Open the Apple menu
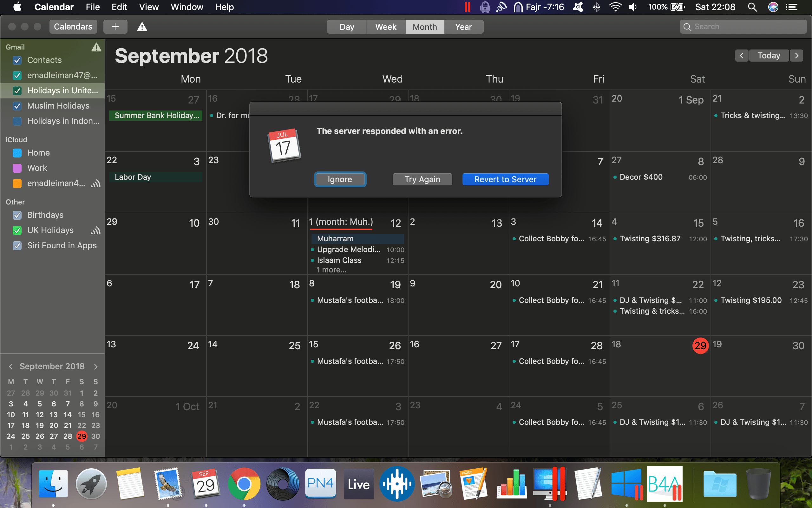 click(x=17, y=7)
